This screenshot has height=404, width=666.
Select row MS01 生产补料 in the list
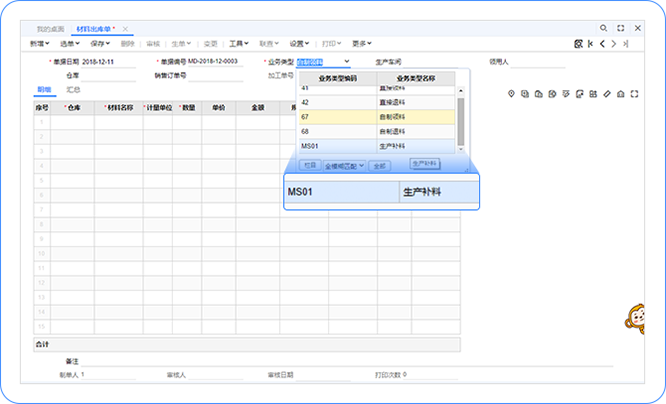pyautogui.click(x=377, y=146)
